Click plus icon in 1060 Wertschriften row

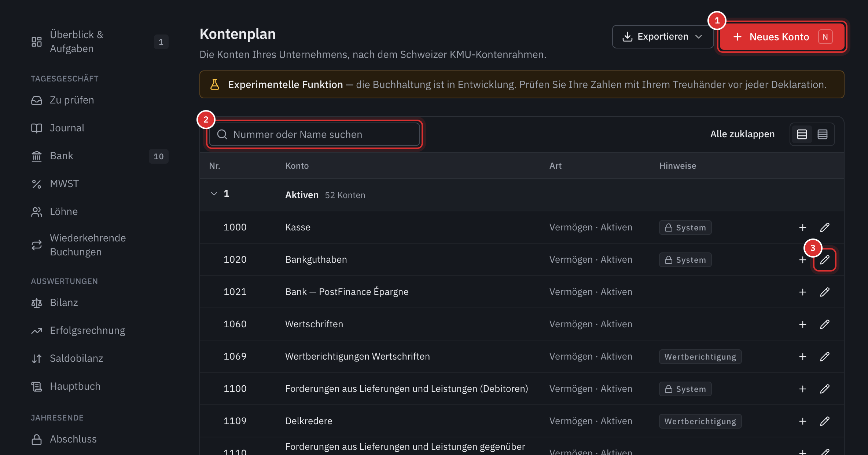tap(803, 324)
